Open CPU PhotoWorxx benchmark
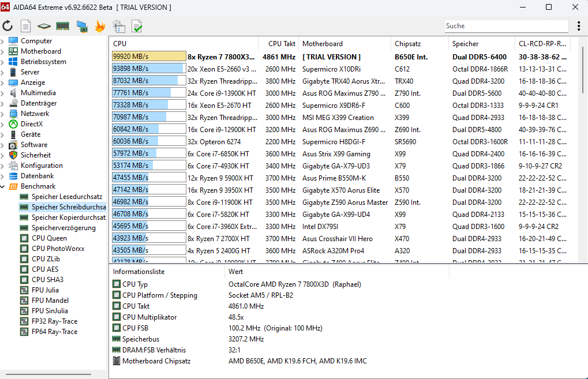This screenshot has height=379, width=588. pos(58,249)
